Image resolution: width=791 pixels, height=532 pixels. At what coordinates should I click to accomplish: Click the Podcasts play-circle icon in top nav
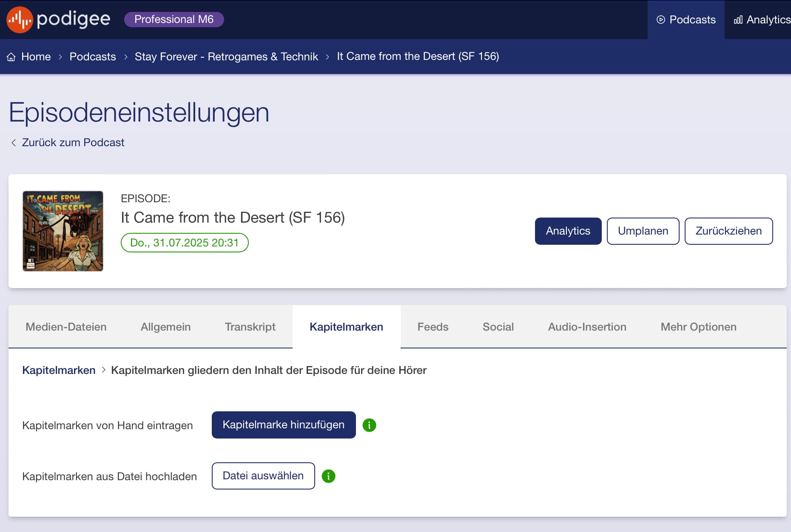(660, 20)
